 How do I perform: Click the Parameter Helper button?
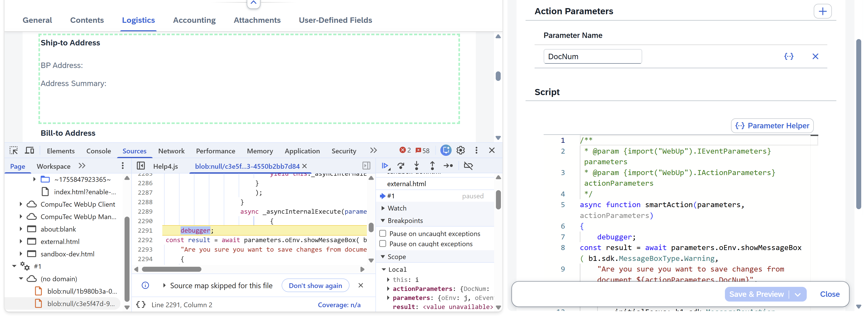772,126
